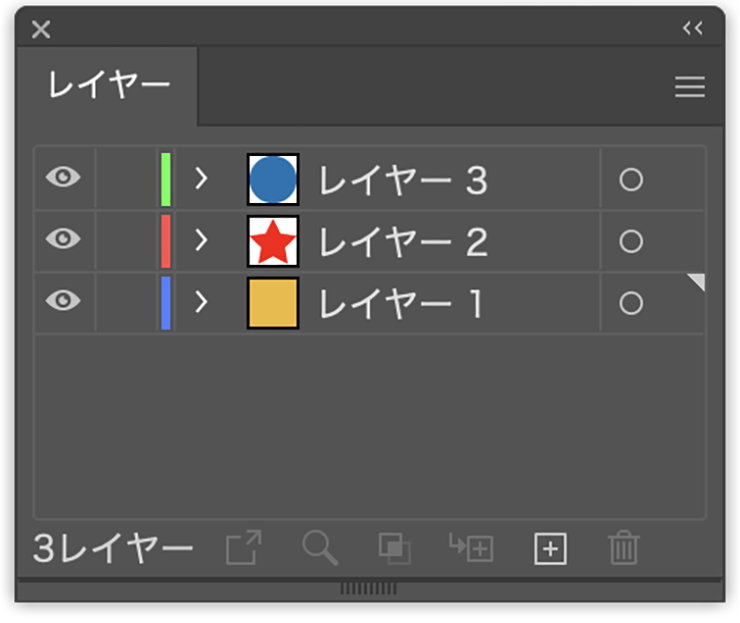
Task: Click the Make/Release Clipping Mask icon
Action: tap(393, 548)
